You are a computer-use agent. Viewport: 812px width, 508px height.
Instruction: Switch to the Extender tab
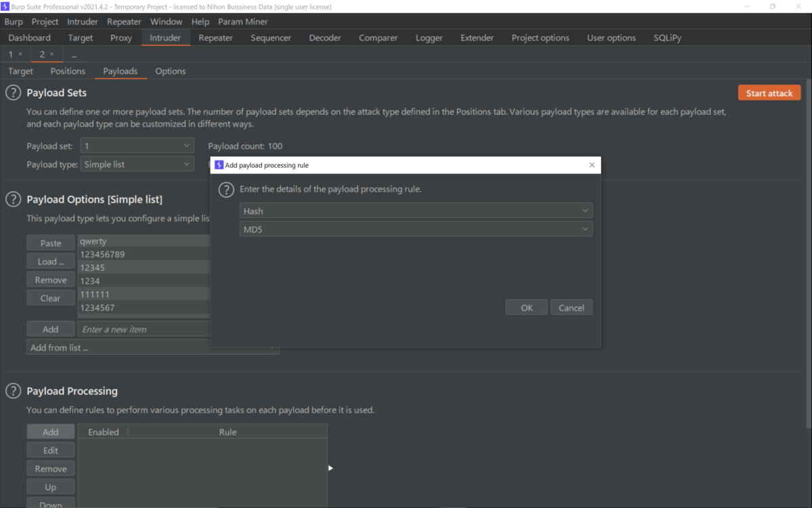pos(477,38)
